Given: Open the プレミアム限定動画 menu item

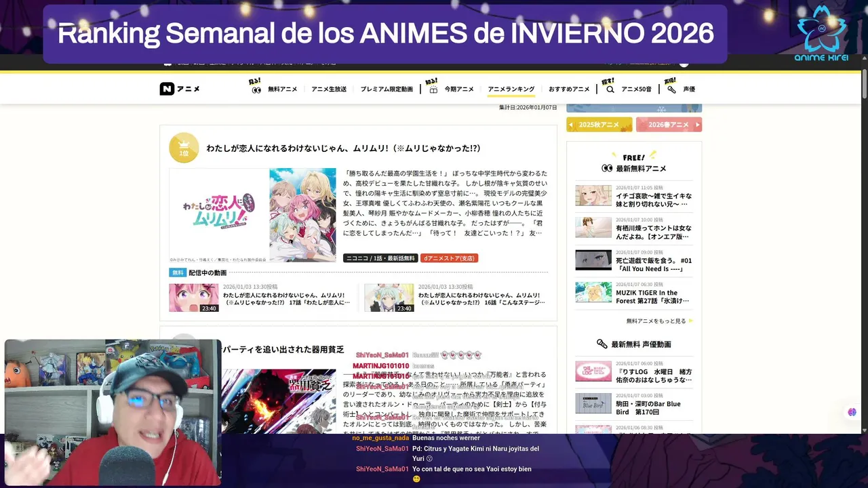Looking at the screenshot, I should point(387,89).
